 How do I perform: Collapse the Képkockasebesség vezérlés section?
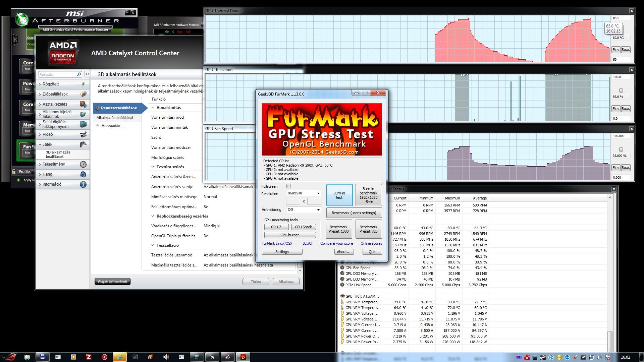pyautogui.click(x=153, y=216)
